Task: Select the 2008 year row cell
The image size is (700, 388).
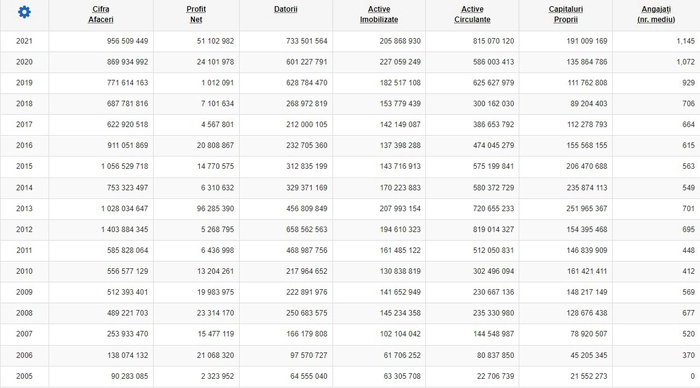Action: point(24,313)
